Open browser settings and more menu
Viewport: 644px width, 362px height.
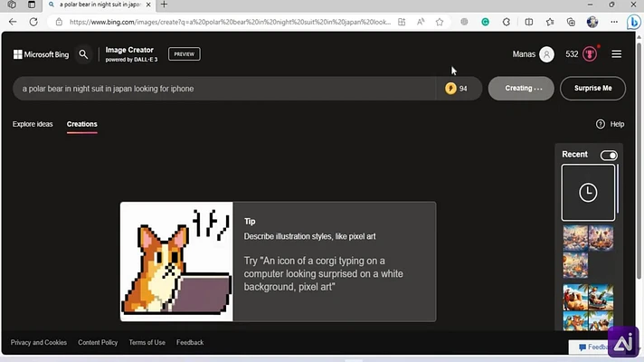point(614,22)
